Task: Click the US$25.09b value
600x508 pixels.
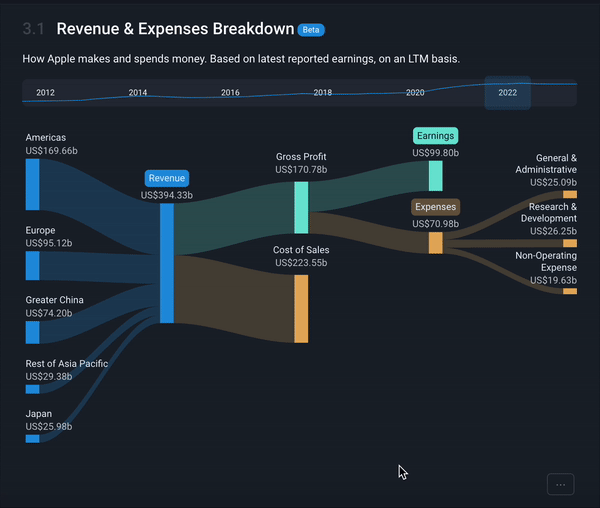Action: (x=553, y=182)
